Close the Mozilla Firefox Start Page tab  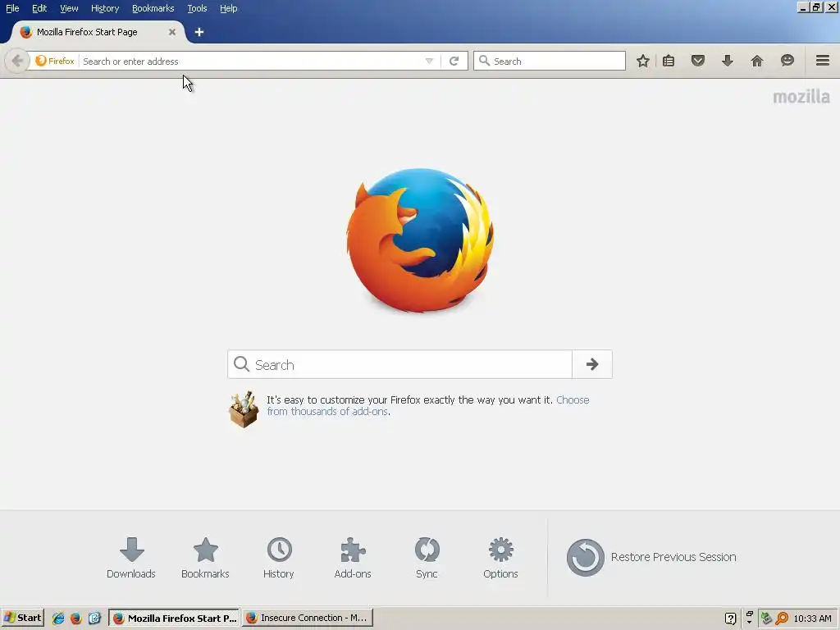172,32
